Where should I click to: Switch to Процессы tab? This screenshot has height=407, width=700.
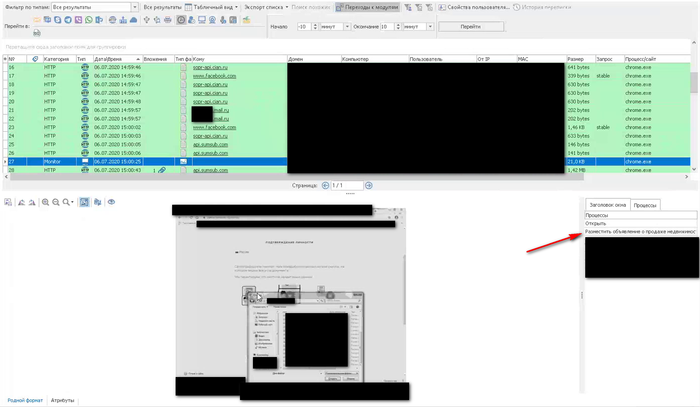(645, 205)
